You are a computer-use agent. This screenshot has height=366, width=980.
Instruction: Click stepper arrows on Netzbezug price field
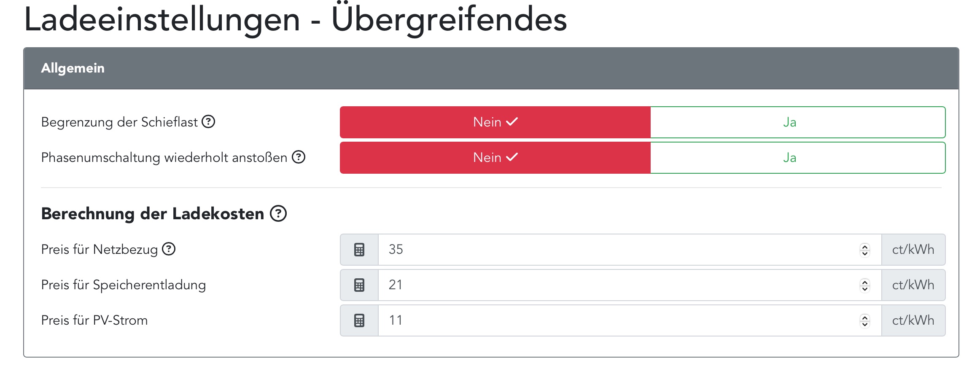pyautogui.click(x=865, y=250)
